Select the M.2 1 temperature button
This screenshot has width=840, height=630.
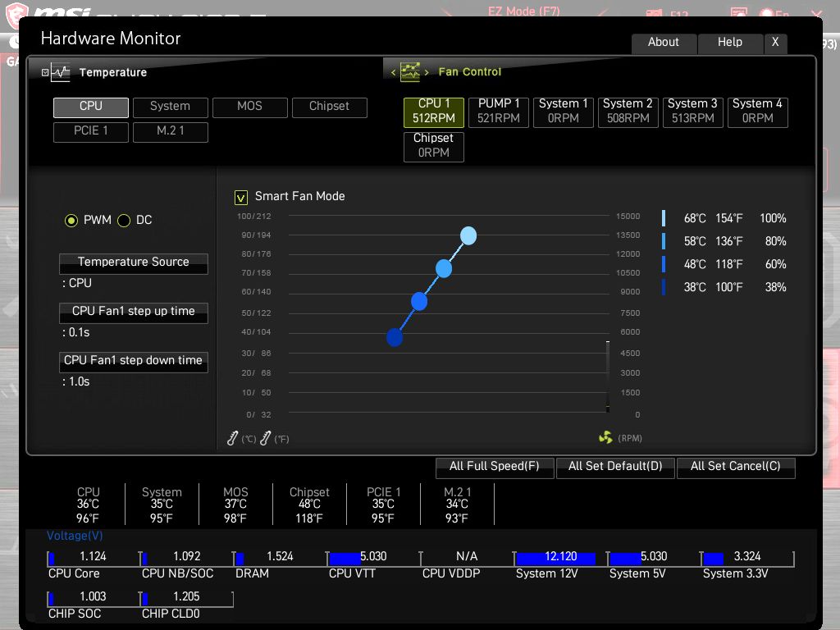point(171,132)
